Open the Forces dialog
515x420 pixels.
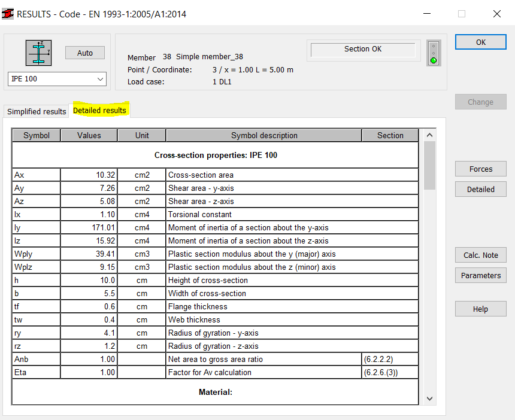click(480, 169)
